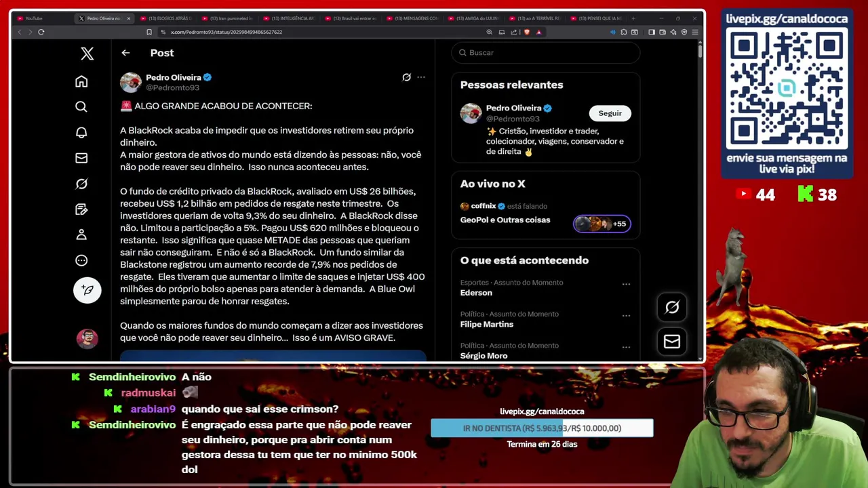Open the Messages envelope in sidebar
This screenshot has height=488, width=868.
click(81, 158)
